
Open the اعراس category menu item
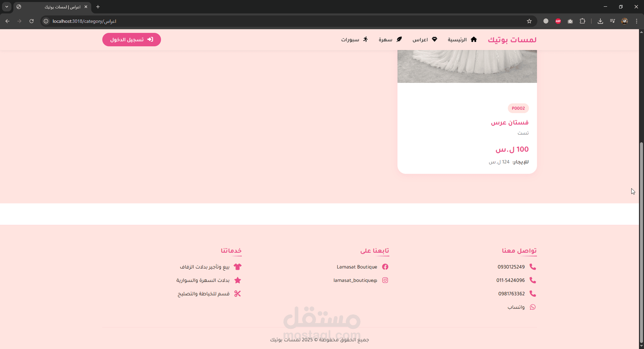425,40
